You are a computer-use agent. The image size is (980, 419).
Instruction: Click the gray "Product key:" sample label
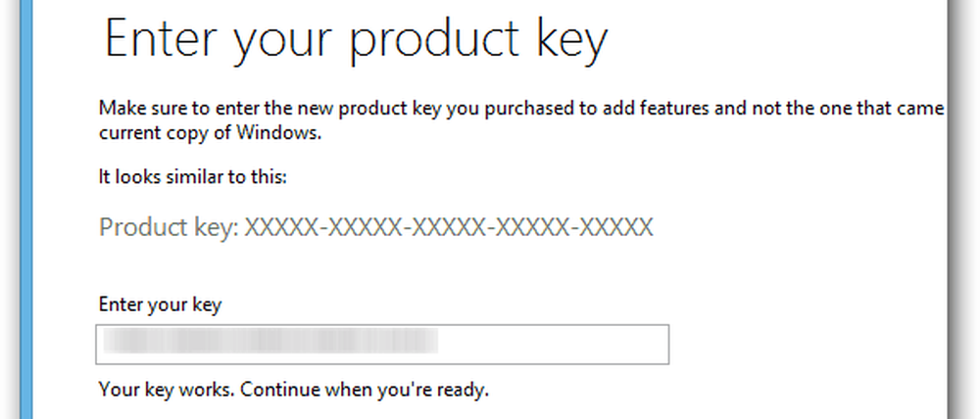pos(168,228)
